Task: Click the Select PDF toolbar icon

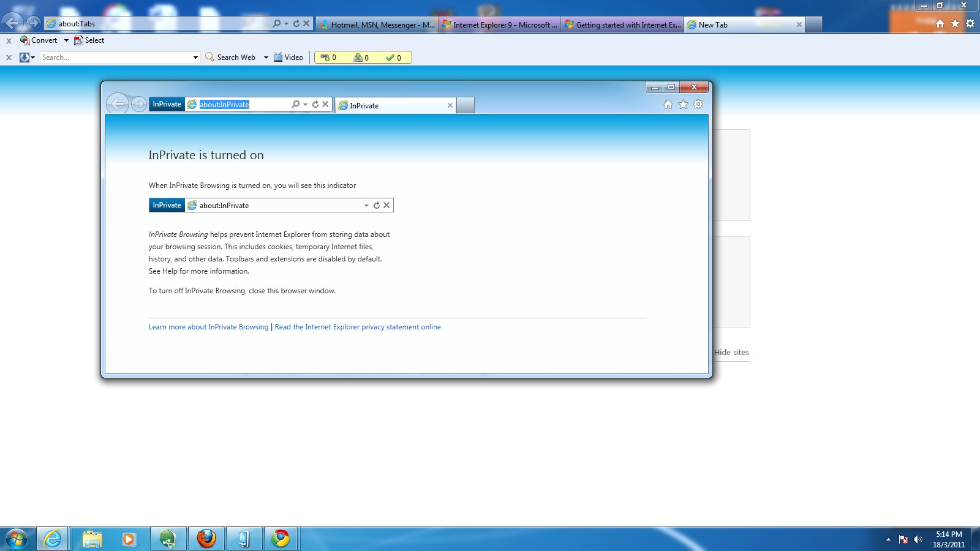Action: [x=89, y=40]
